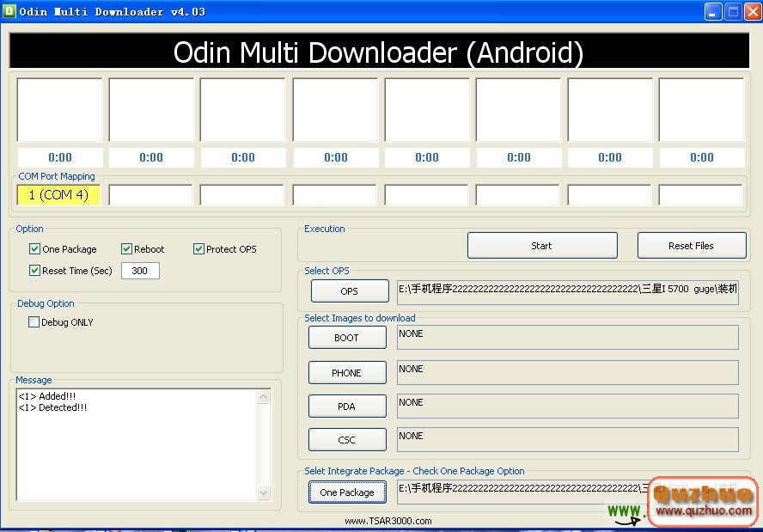The width and height of the screenshot is (763, 532).
Task: Browse for a PDA image file
Action: [x=347, y=406]
